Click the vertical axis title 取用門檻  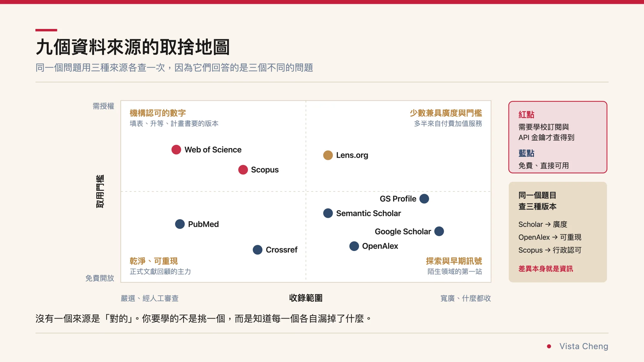pyautogui.click(x=100, y=191)
